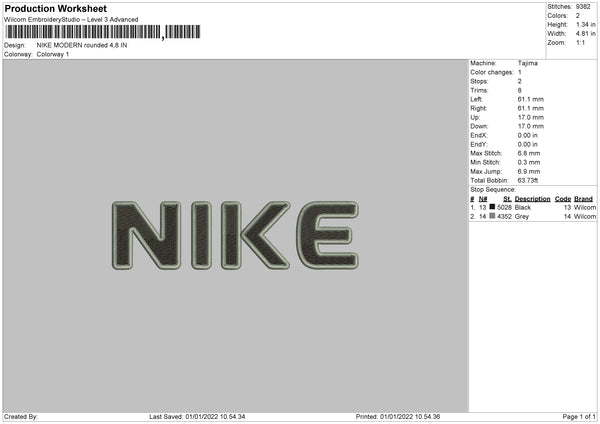Click the Up value 17.0 mm
Image resolution: width=600 pixels, height=424 pixels.
pyautogui.click(x=531, y=117)
